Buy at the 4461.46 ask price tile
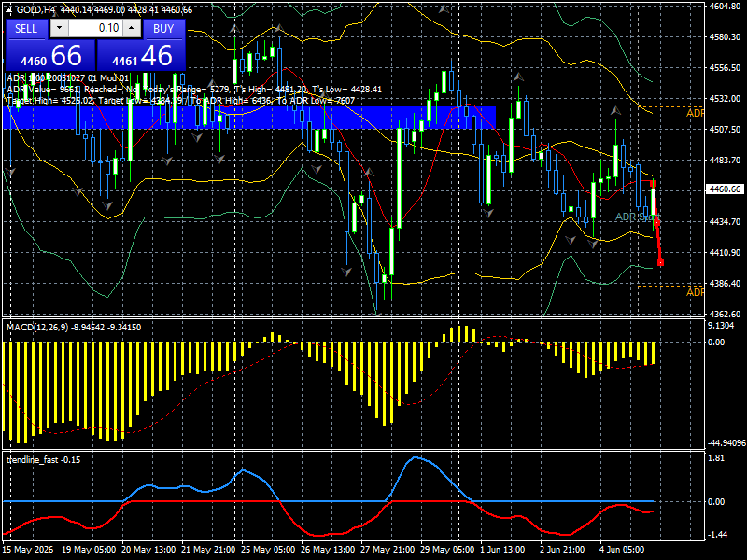Screen dimensions: 747x560 point(142,56)
